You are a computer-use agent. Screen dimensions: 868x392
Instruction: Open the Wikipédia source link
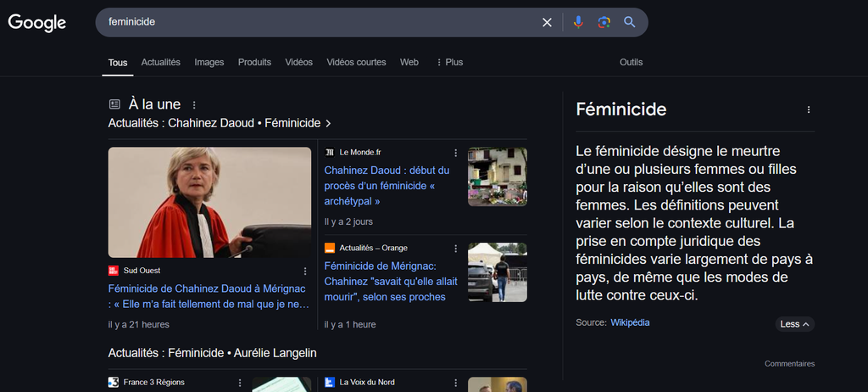(x=630, y=323)
